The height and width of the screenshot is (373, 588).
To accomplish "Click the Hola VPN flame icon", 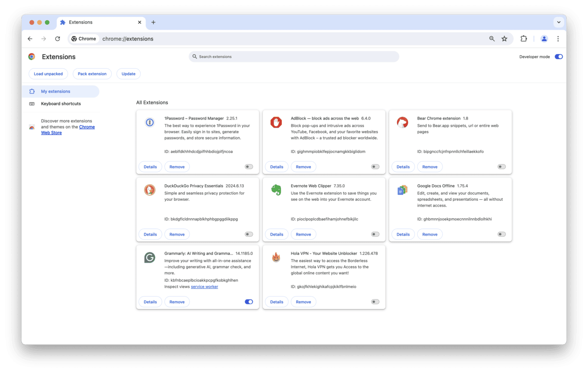I will pos(276,257).
